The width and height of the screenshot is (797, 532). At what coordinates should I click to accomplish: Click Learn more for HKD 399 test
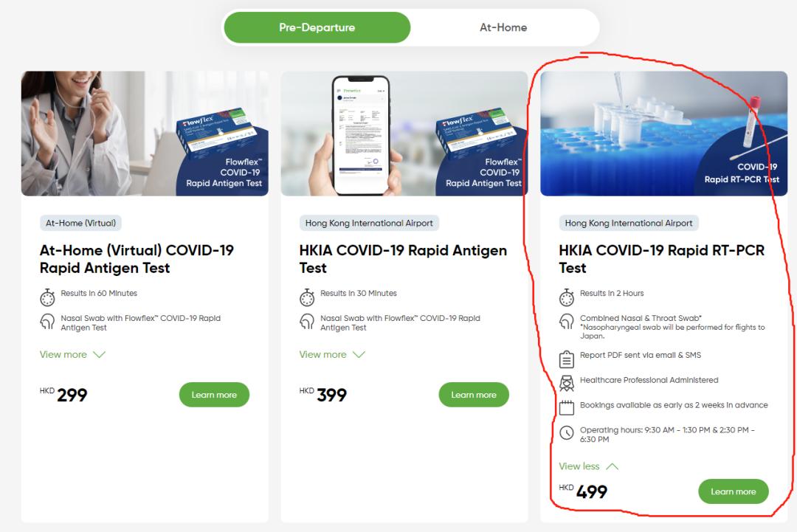[474, 395]
